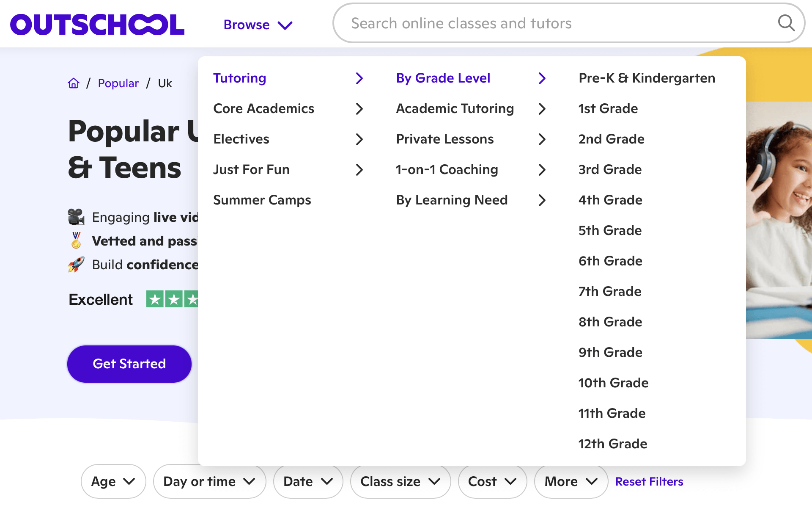Click the Outschool logo
The image size is (812, 508).
pos(96,24)
